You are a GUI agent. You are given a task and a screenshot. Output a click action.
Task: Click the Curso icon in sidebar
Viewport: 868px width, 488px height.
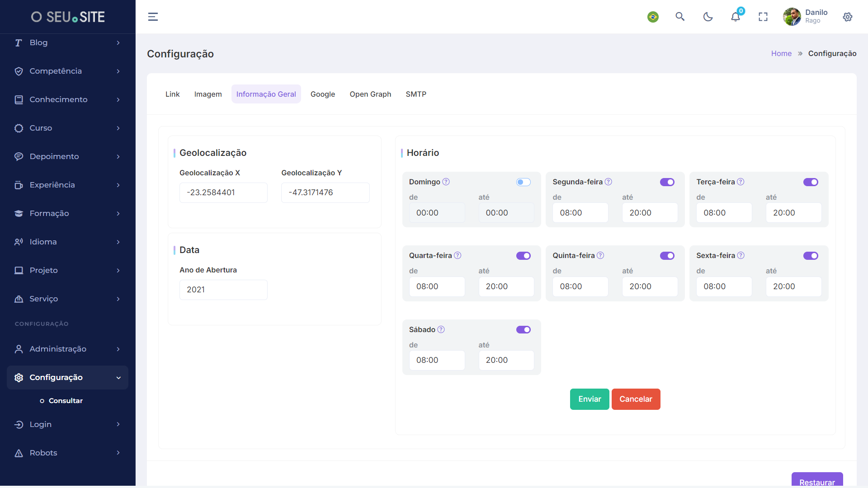point(19,128)
